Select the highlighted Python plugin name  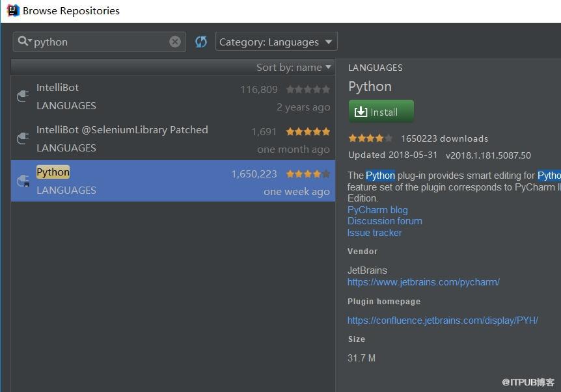(x=53, y=172)
